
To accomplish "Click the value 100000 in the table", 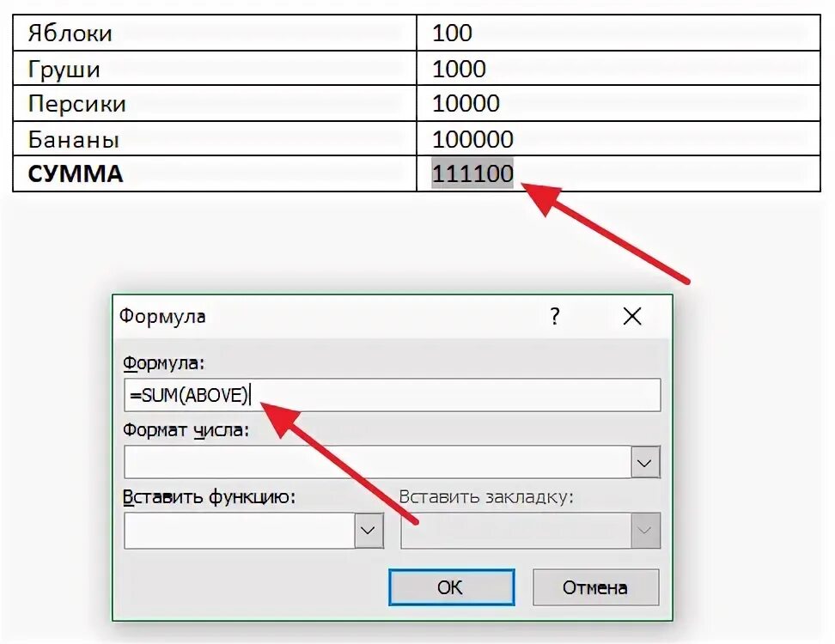I will click(472, 139).
